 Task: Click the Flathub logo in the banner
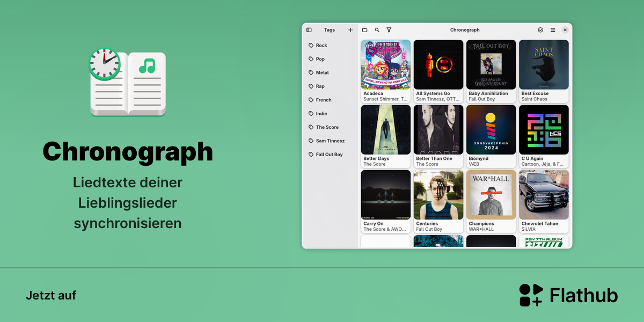(568, 295)
